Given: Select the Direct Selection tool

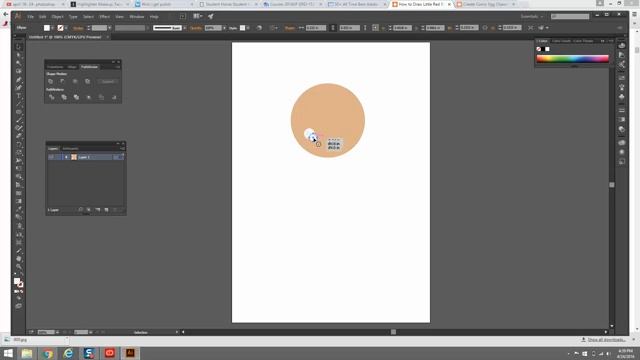Looking at the screenshot, I should 19,55.
